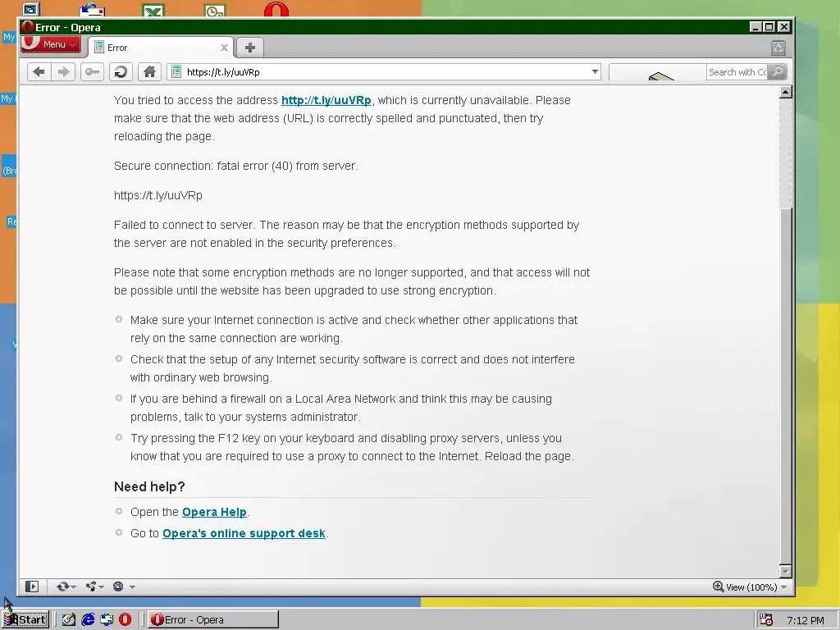Select the Excel desktop shortcut icon
This screenshot has width=840, height=630.
(153, 9)
